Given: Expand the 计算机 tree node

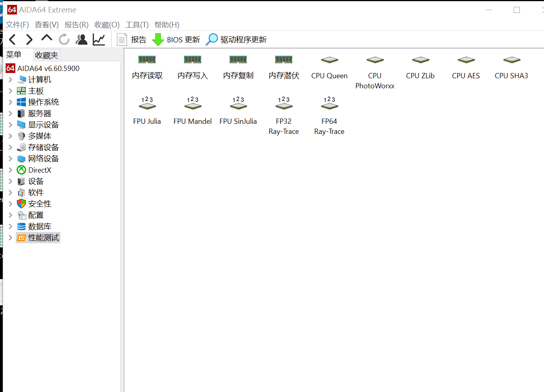Looking at the screenshot, I should coord(10,79).
